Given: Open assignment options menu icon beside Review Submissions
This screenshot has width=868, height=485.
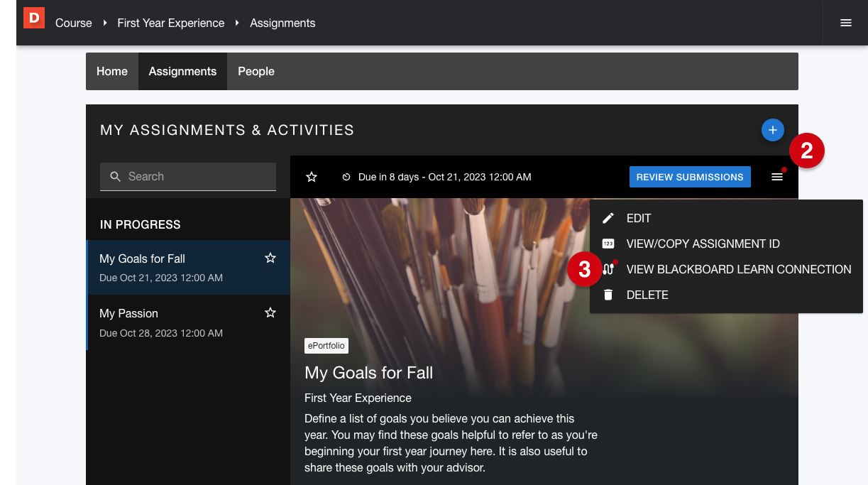Looking at the screenshot, I should tap(777, 177).
